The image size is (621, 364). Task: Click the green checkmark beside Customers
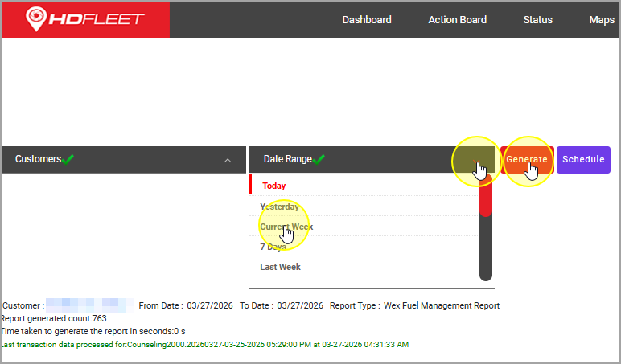[x=68, y=159]
